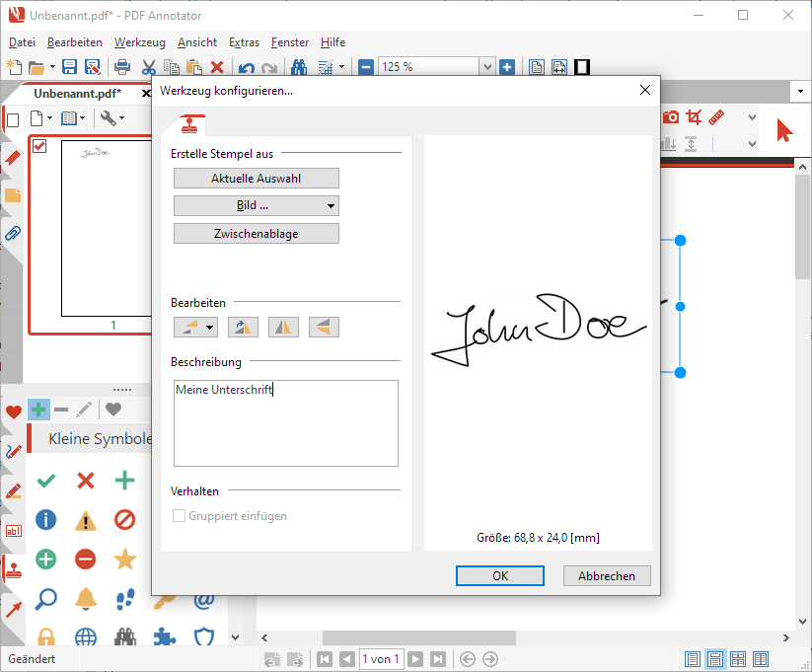Pick the yellow star stamp symbol
812x672 pixels.
pyautogui.click(x=124, y=560)
